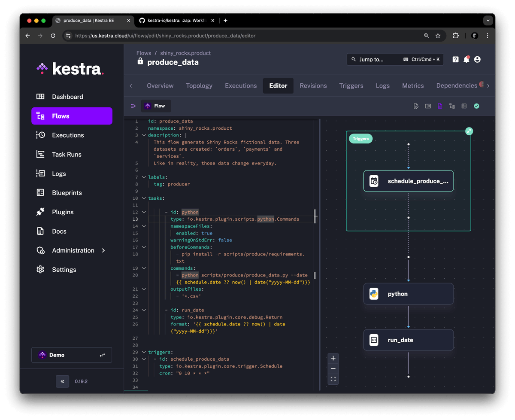Switch tenant using the Demo swap arrows

coord(103,355)
